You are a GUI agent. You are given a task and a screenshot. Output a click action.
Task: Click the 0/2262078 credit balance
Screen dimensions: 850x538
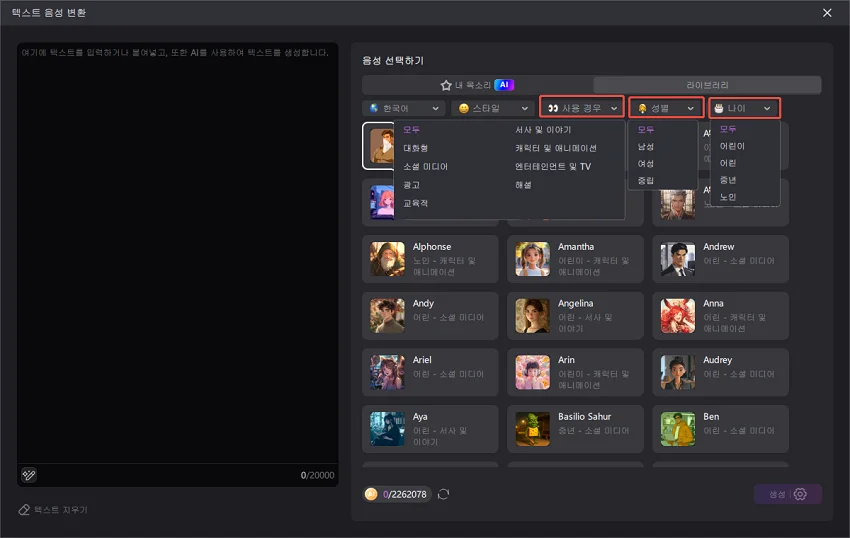coord(404,495)
